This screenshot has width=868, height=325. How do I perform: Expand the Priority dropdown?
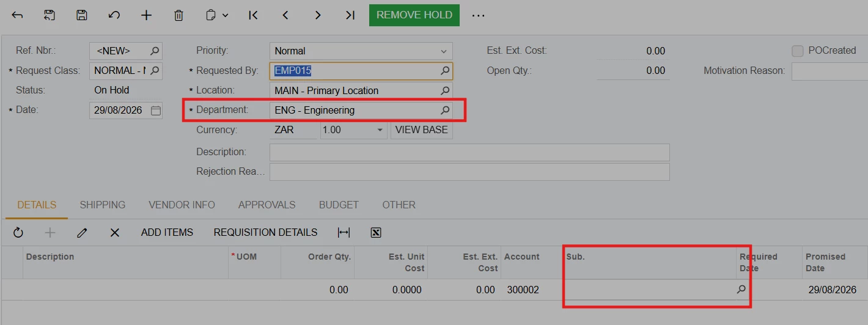(x=444, y=51)
